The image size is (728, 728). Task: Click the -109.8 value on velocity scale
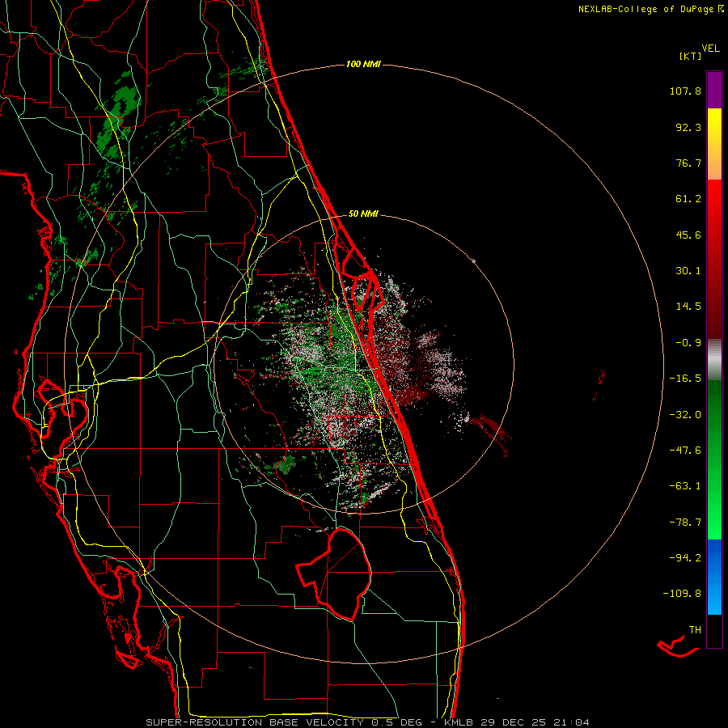click(x=682, y=594)
